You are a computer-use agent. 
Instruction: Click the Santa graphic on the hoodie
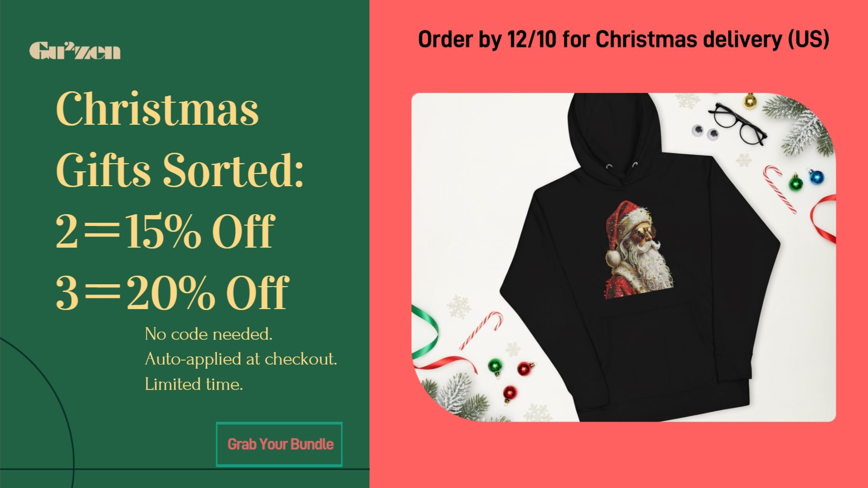[638, 250]
